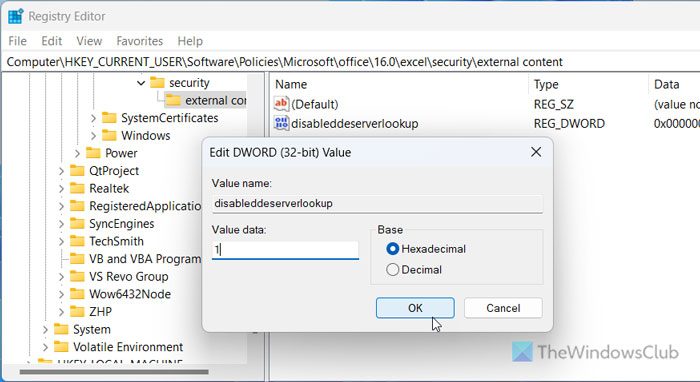Click the Volatile Environment folder icon
The image size is (700, 382).
pos(61,347)
